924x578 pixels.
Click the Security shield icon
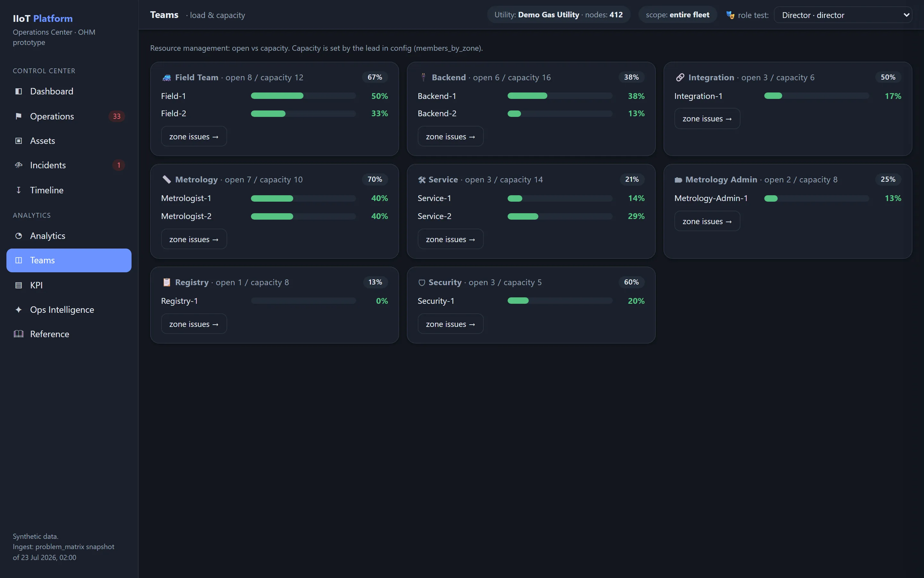coord(422,283)
